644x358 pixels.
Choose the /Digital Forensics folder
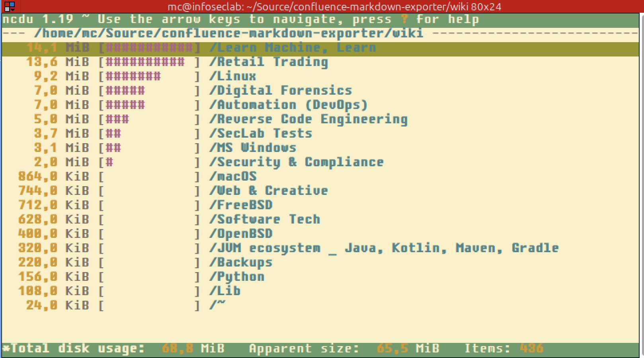281,91
